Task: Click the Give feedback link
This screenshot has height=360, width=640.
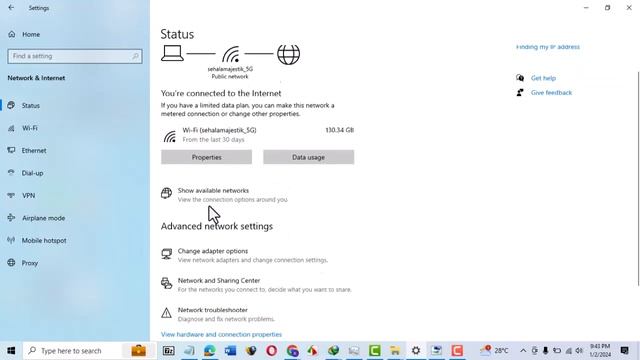Action: 551,93
